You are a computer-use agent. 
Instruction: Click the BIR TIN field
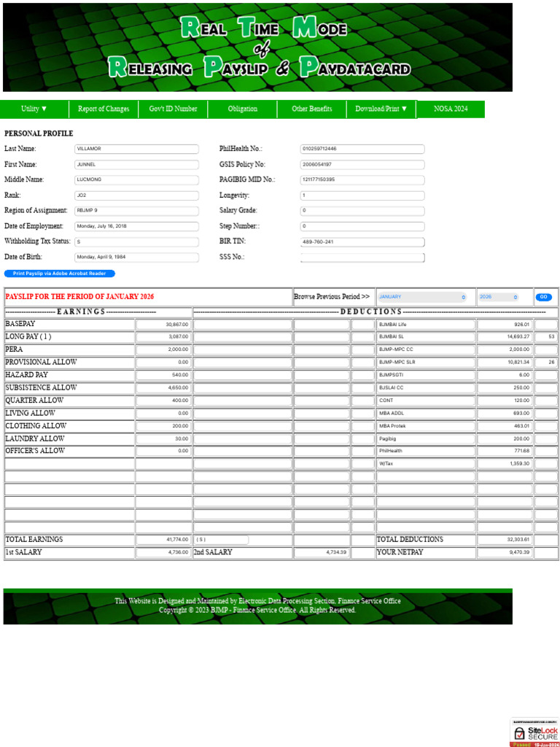point(362,242)
